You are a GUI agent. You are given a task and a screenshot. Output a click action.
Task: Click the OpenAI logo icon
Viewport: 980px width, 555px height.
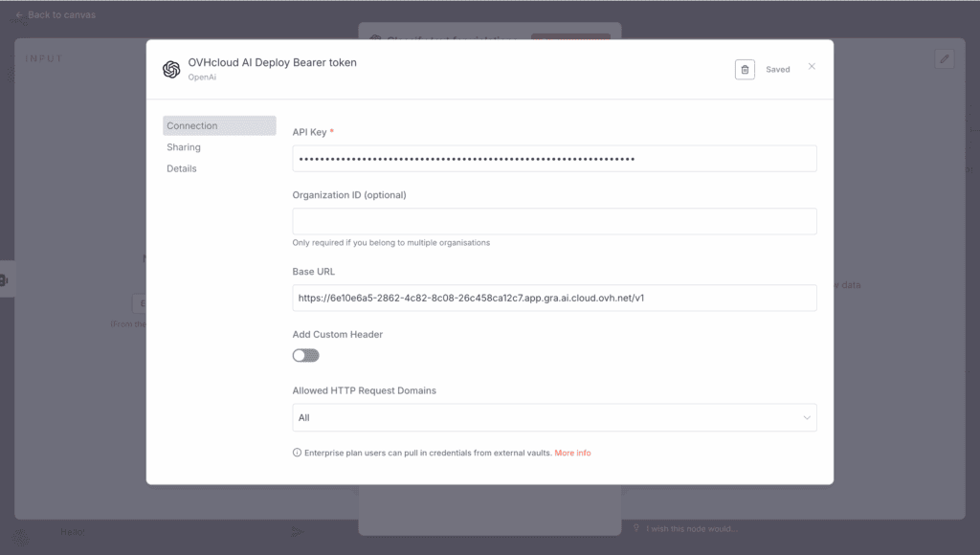171,69
